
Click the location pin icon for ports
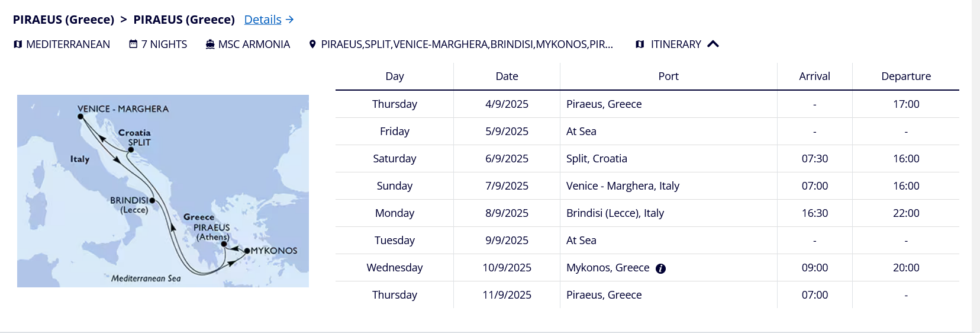(312, 44)
